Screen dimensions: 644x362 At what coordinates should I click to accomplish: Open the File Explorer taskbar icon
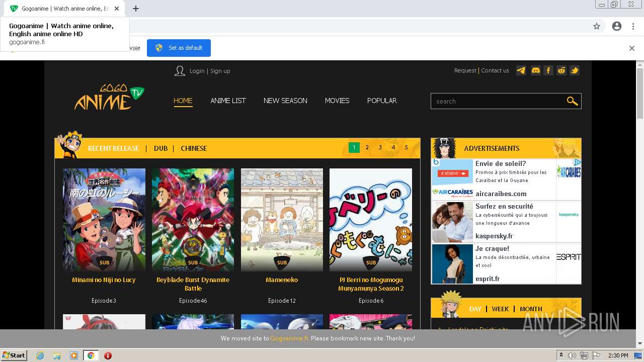(x=57, y=355)
